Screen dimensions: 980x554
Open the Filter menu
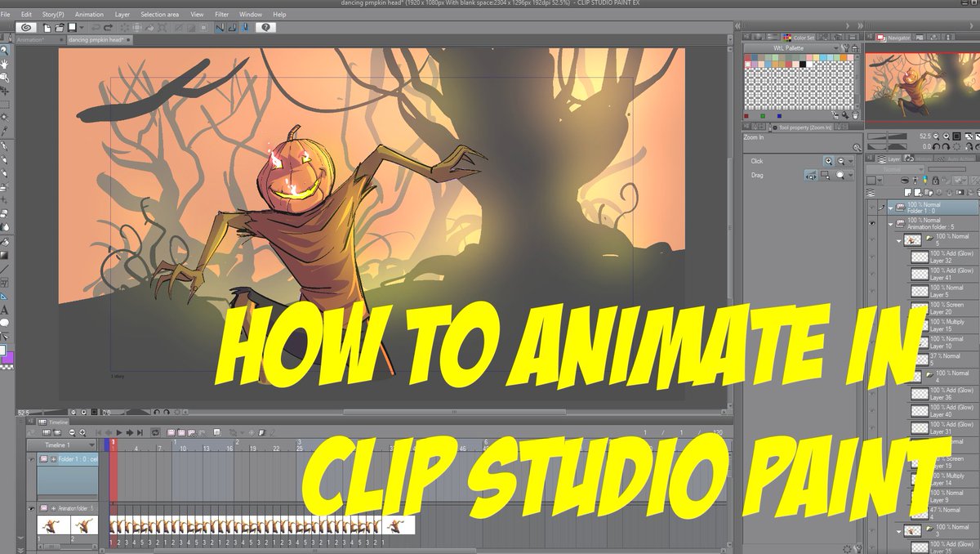tap(221, 15)
